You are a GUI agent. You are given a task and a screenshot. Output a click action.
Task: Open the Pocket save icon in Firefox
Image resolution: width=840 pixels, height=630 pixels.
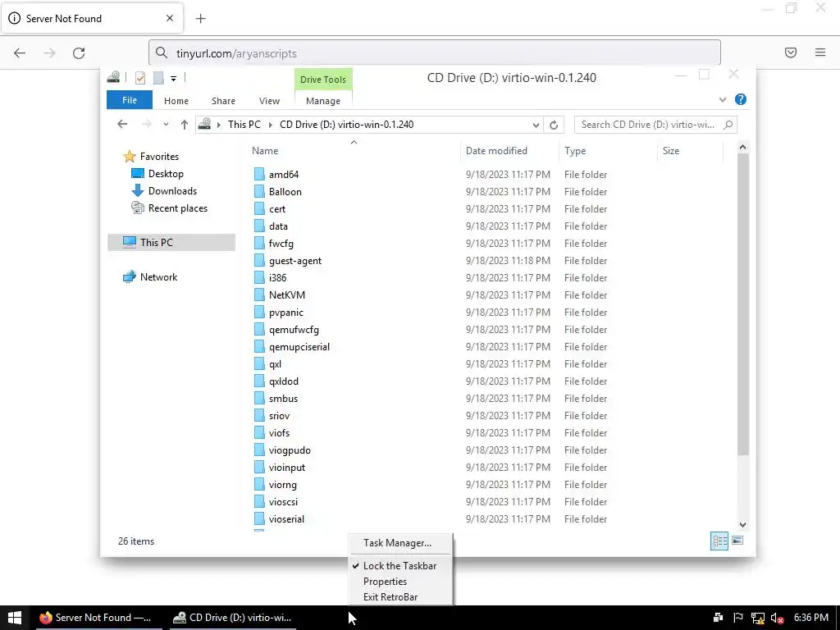(x=790, y=52)
